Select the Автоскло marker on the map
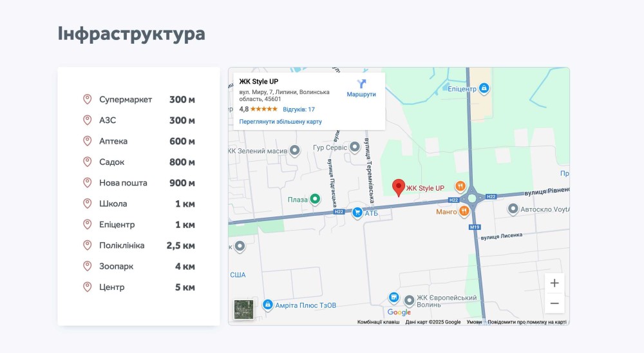This screenshot has height=353, width=644. coord(513,209)
